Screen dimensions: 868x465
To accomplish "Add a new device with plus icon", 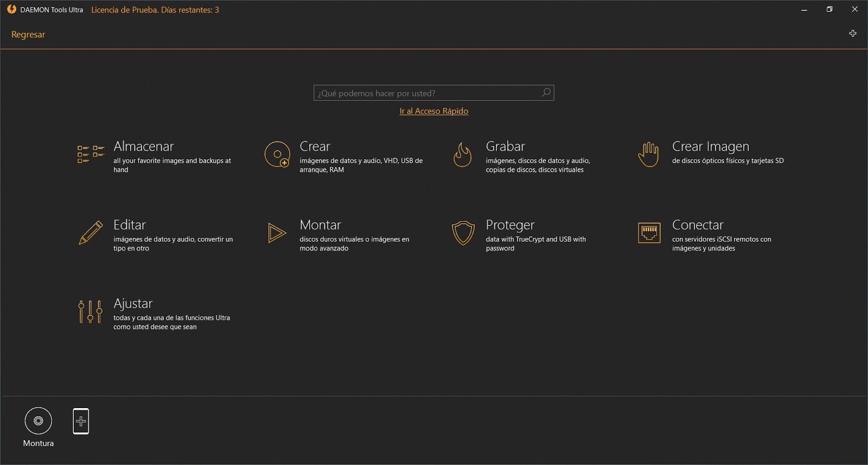I will [x=81, y=421].
